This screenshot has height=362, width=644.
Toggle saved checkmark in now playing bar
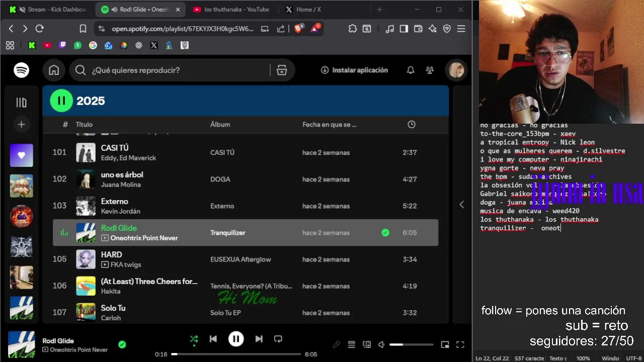click(x=122, y=344)
